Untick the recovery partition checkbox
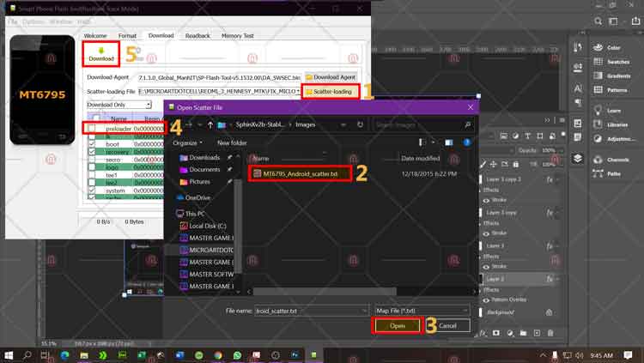The image size is (644, 363). 92,152
